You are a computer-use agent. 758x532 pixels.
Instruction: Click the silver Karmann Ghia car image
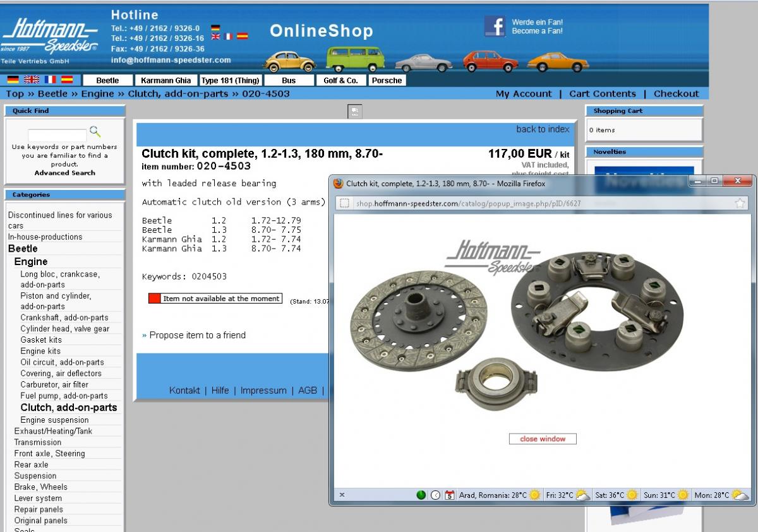click(x=423, y=62)
